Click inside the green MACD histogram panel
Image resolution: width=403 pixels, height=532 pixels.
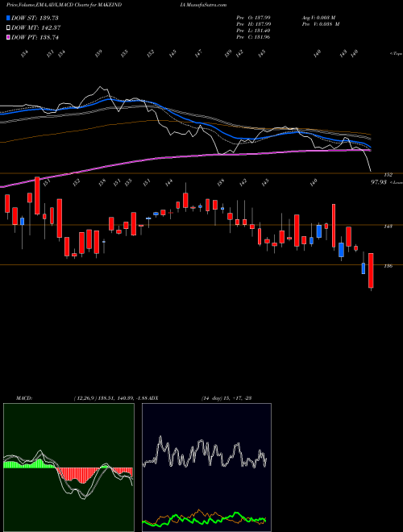69,468
